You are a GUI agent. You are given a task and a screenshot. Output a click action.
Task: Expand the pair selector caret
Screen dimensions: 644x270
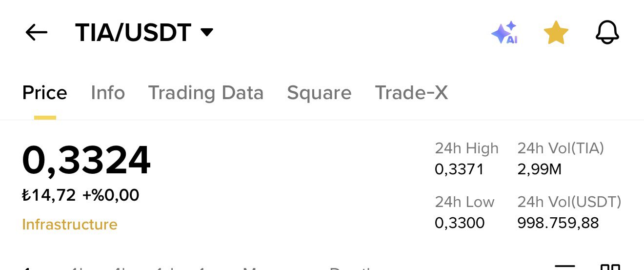[207, 33]
